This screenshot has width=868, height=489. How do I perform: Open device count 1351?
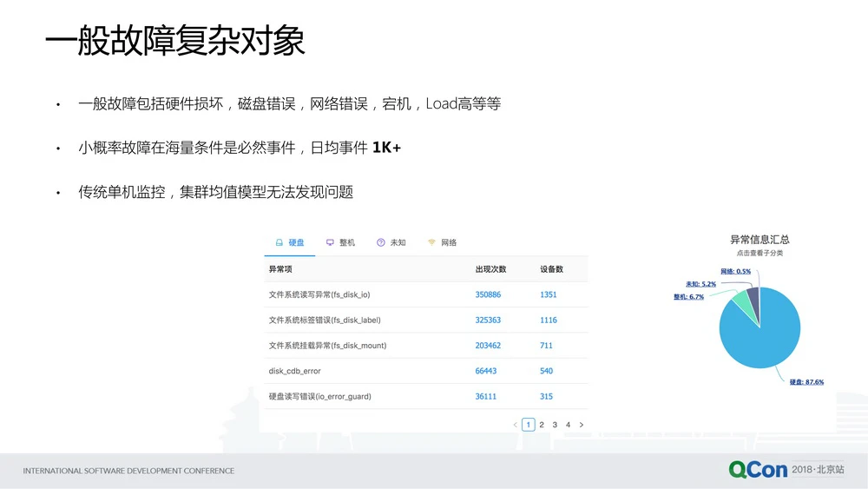tap(548, 294)
